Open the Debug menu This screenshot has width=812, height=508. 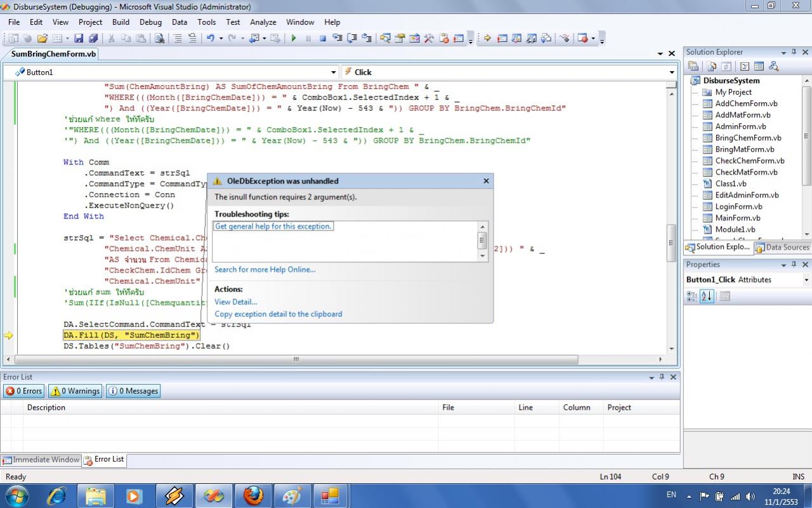[150, 22]
